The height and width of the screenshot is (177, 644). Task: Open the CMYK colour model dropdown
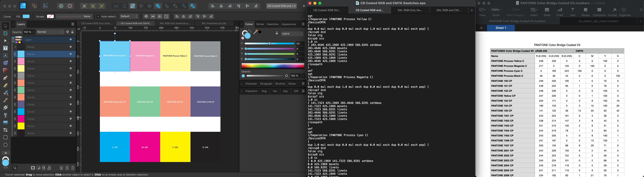(x=292, y=34)
